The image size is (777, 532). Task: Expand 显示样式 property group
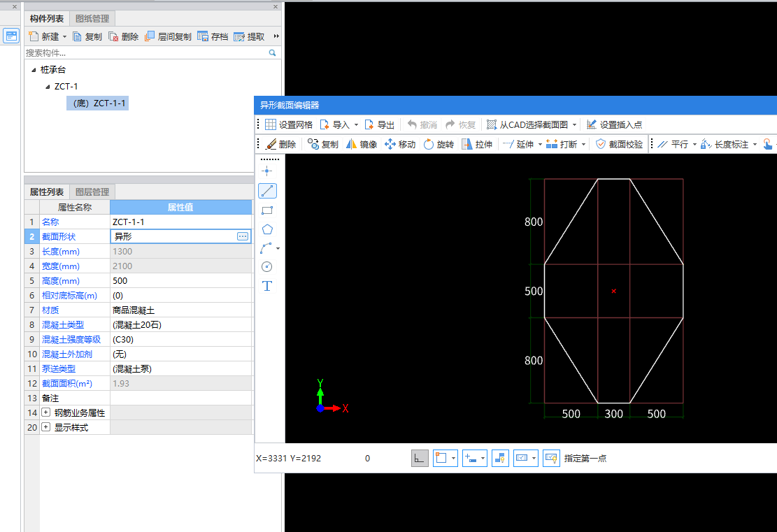(45, 427)
